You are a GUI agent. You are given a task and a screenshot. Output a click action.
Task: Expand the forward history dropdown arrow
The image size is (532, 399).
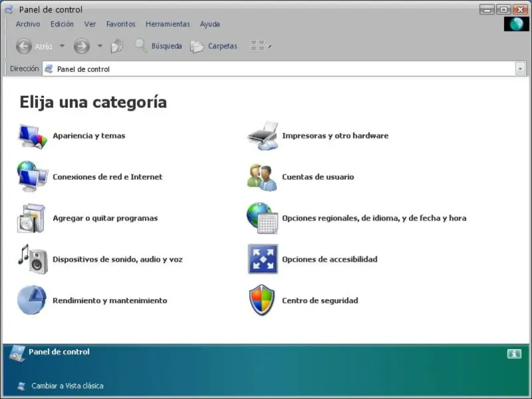click(100, 45)
